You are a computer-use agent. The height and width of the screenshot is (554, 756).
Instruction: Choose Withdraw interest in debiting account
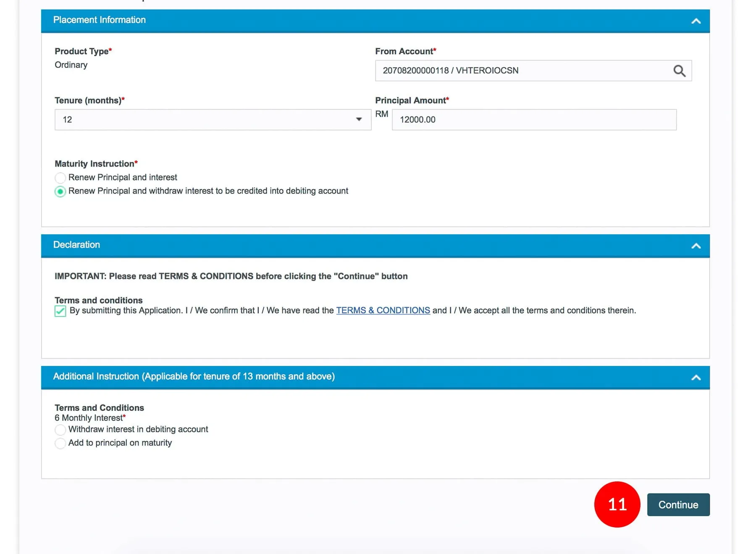[60, 430]
